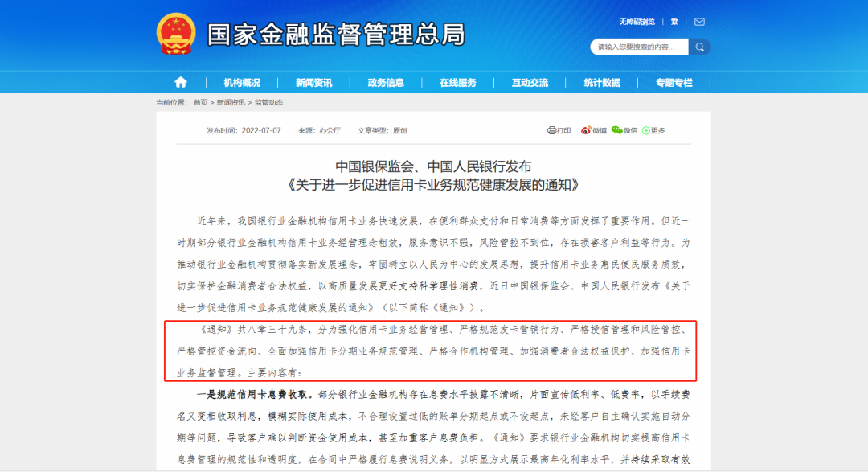Open the 政务信息 menu
The height and width of the screenshot is (472, 868).
tap(386, 83)
